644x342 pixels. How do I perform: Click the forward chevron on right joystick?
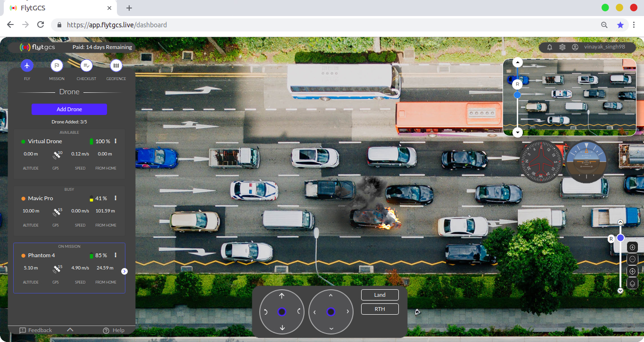point(331,296)
